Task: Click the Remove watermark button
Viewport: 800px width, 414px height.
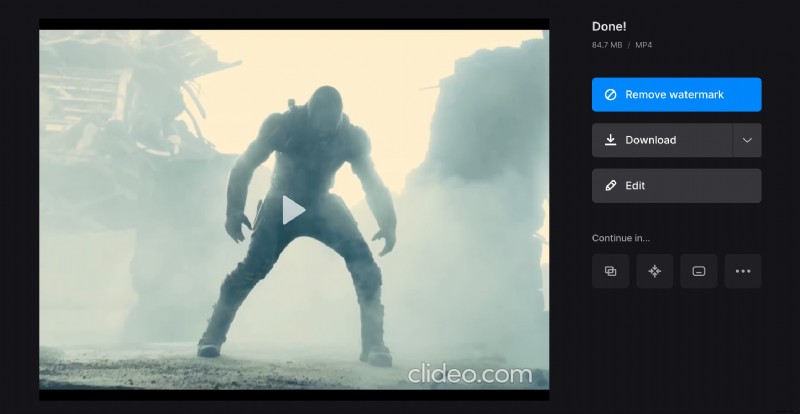Action: pyautogui.click(x=677, y=94)
